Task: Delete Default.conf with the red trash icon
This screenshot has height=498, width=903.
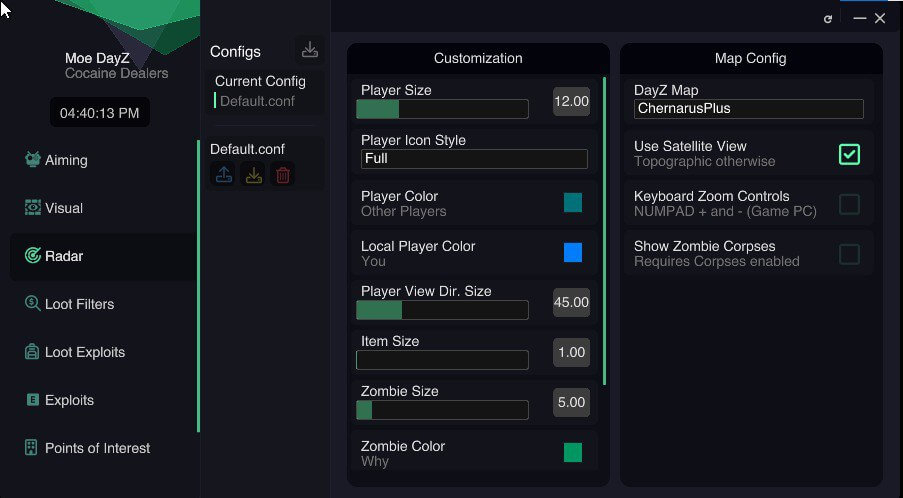Action: click(283, 174)
